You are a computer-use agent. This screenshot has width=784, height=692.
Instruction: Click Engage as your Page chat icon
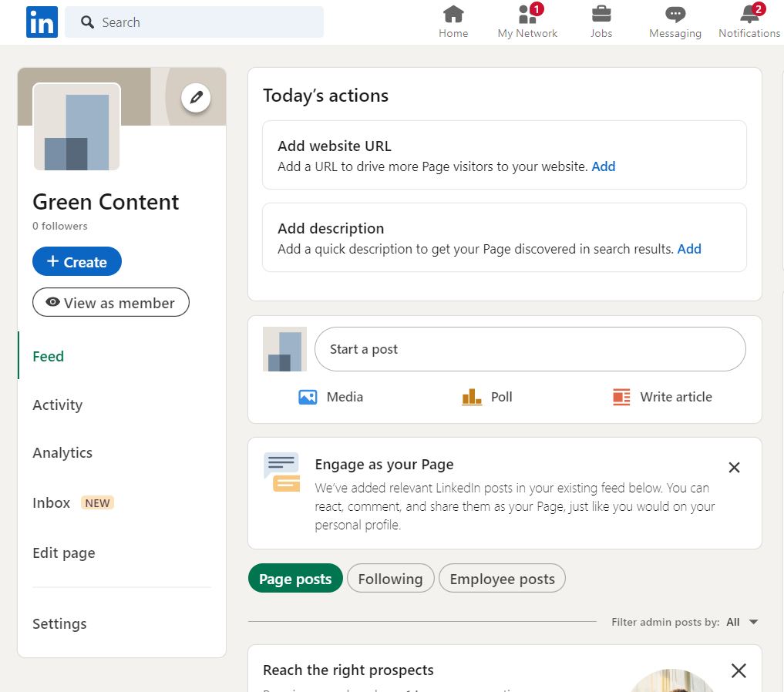[282, 472]
